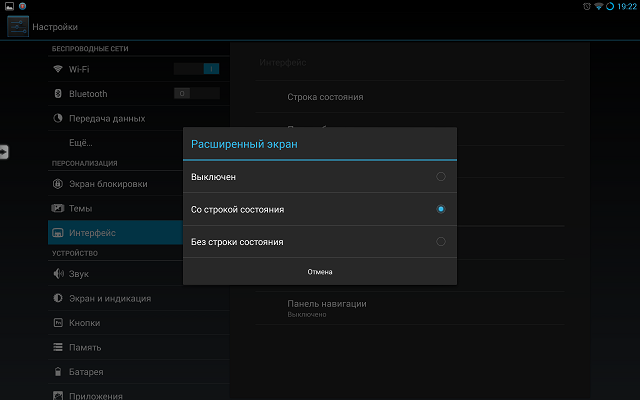
Task: Tap the Battery icon in sidebar
Action: (59, 372)
